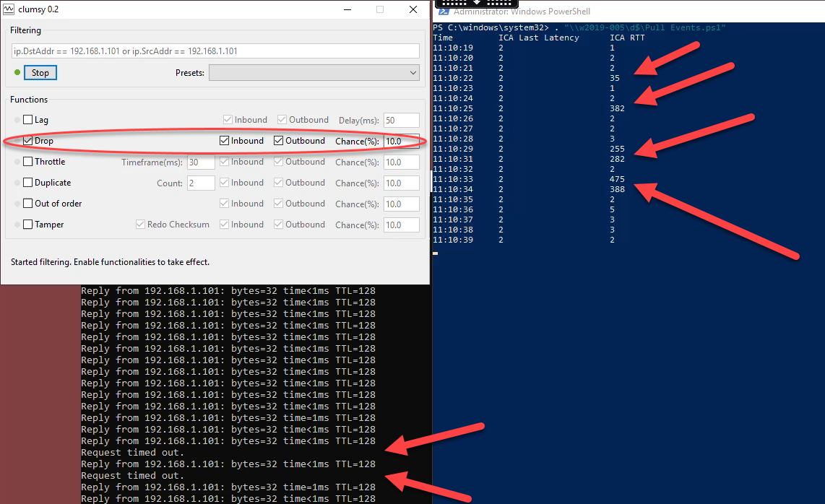Toggle Inbound checkbox in Throttle row
Screen dimensions: 825x504
pos(224,162)
